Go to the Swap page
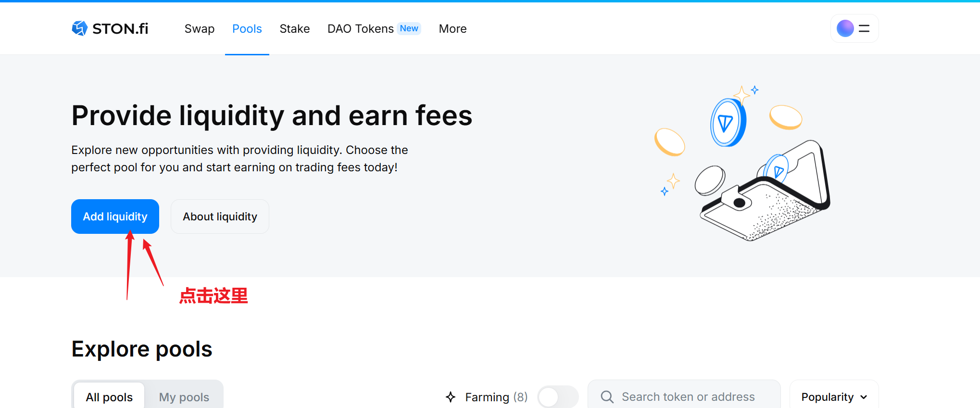The width and height of the screenshot is (980, 408). [x=200, y=29]
